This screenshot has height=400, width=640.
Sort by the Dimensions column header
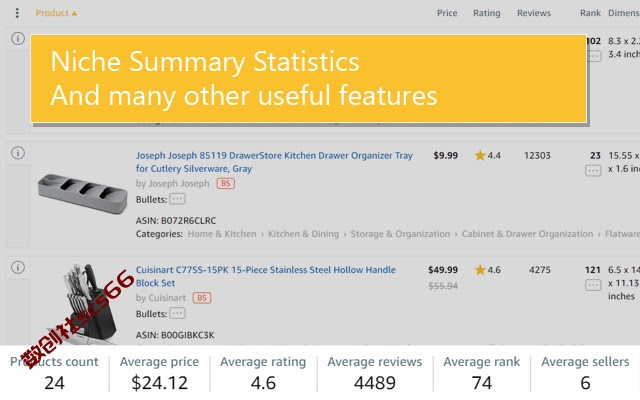[624, 13]
